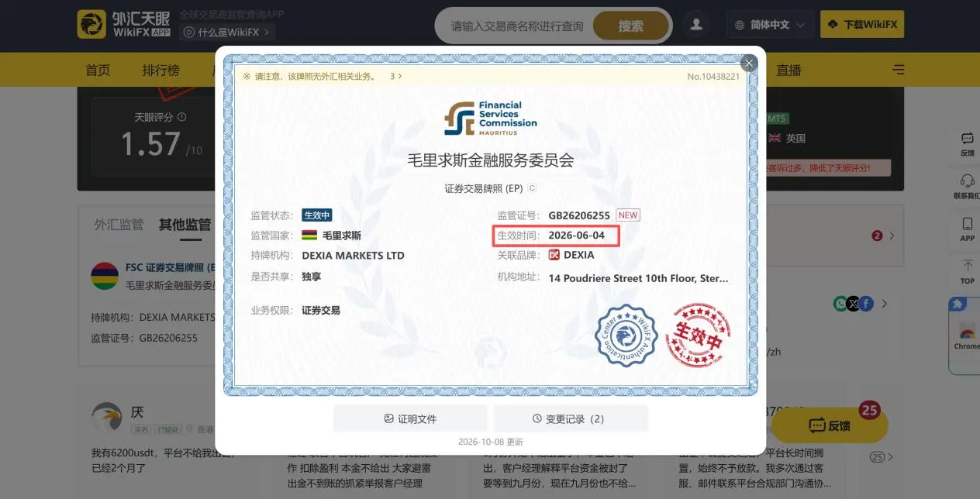Focus the broker name search field
Image resolution: width=980 pixels, height=499 pixels.
(517, 26)
